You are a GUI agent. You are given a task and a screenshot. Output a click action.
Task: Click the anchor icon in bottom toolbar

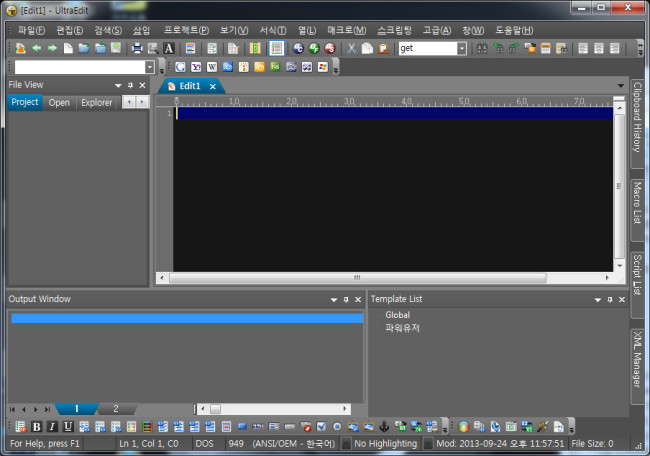[x=384, y=427]
